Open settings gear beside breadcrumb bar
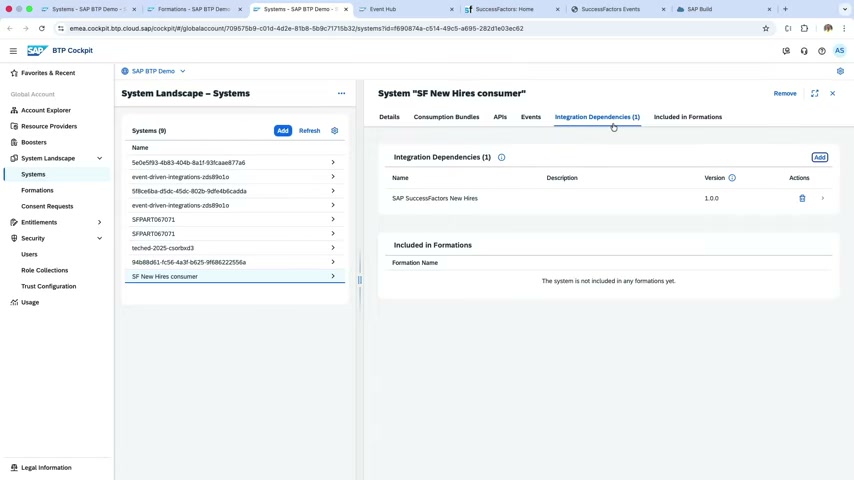The image size is (854, 480). click(840, 71)
